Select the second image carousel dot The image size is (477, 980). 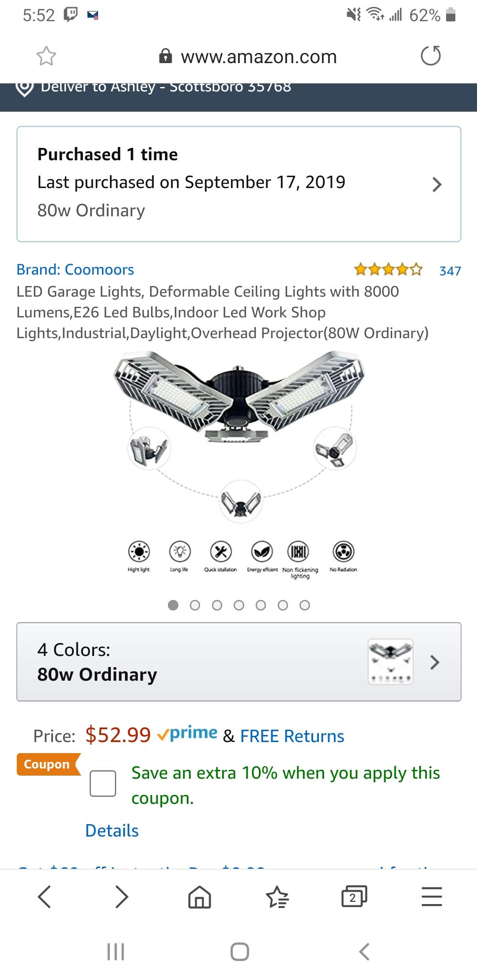click(195, 605)
